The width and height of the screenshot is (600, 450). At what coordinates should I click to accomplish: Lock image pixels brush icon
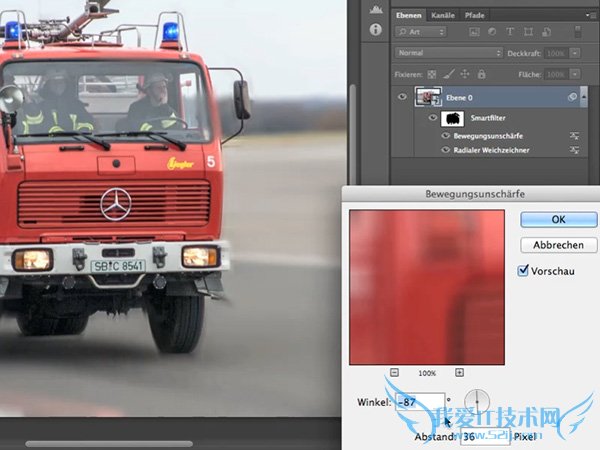(448, 74)
